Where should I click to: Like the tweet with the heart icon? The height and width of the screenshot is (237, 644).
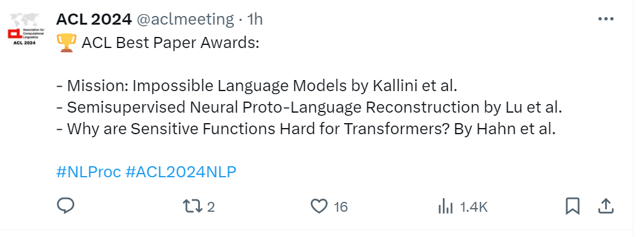tap(319, 206)
